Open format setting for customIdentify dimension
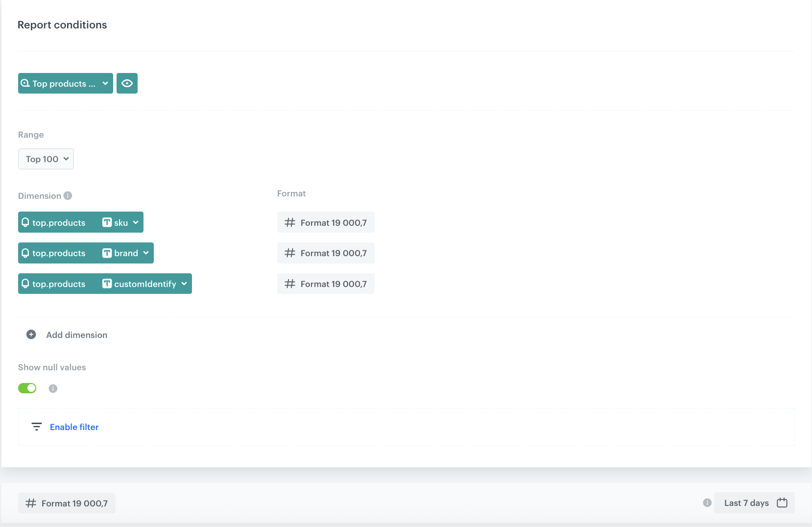This screenshot has width=812, height=527. click(326, 284)
